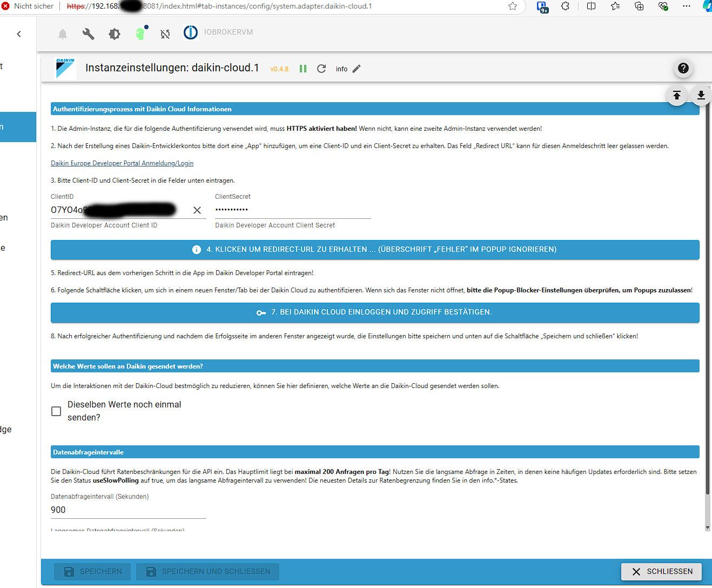Open browser essentials heart icon
Viewport: 712px width, 588px height.
663,6
